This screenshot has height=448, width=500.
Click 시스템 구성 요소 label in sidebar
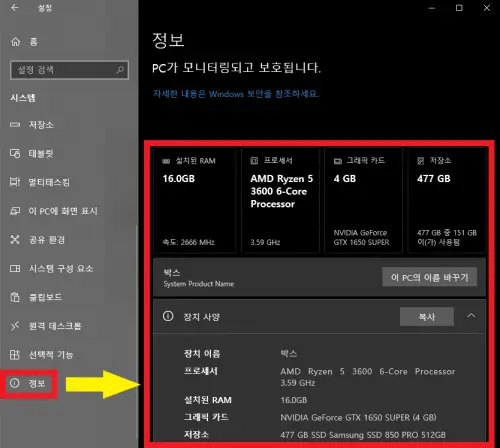click(x=61, y=268)
